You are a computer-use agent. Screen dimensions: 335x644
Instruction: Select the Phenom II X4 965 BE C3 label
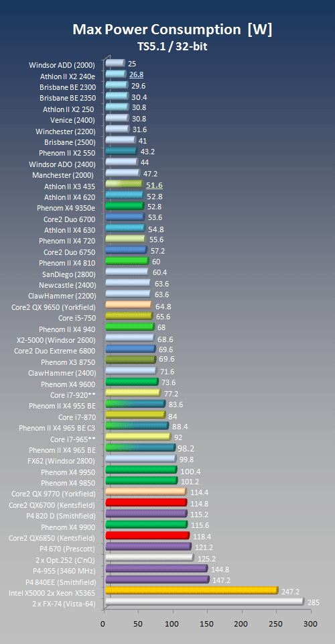[58, 428]
